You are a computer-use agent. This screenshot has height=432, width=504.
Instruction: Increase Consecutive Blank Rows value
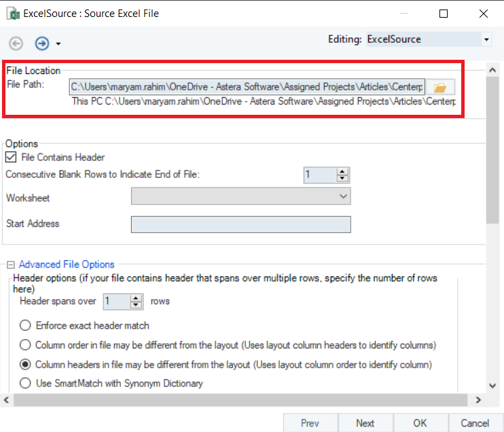(x=343, y=171)
